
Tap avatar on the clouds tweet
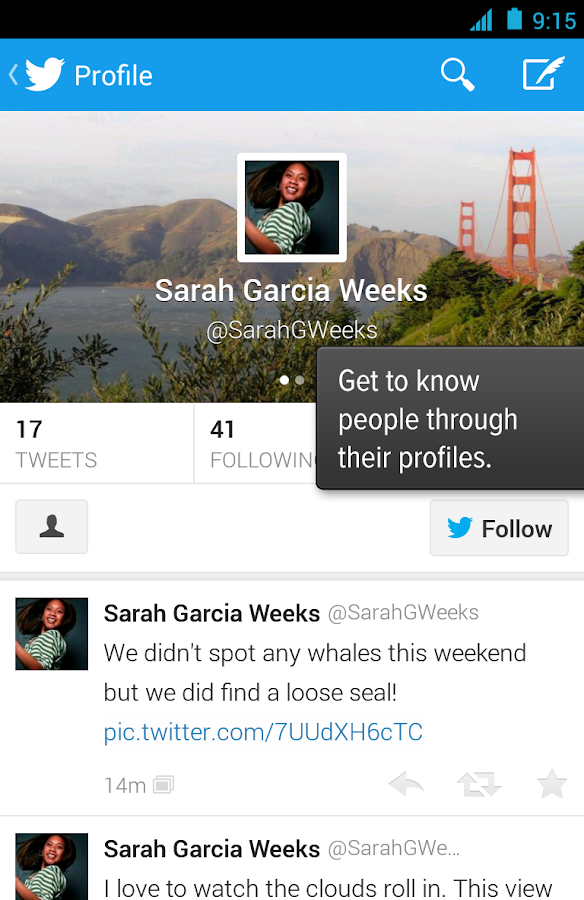coord(52,866)
